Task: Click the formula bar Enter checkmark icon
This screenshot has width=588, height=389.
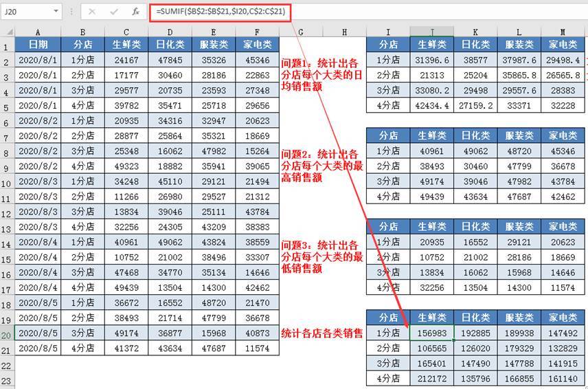Action: [113, 12]
